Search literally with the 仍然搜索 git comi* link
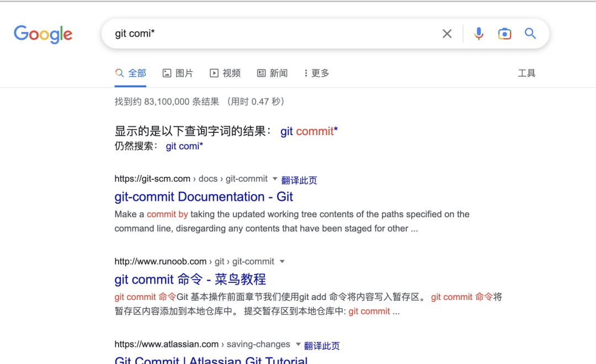The width and height of the screenshot is (596, 364). (184, 146)
